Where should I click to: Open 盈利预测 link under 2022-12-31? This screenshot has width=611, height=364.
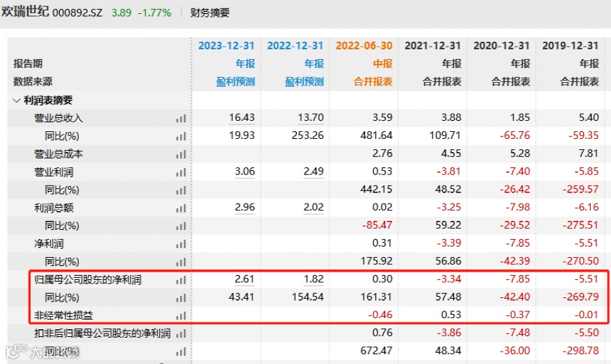[x=304, y=82]
